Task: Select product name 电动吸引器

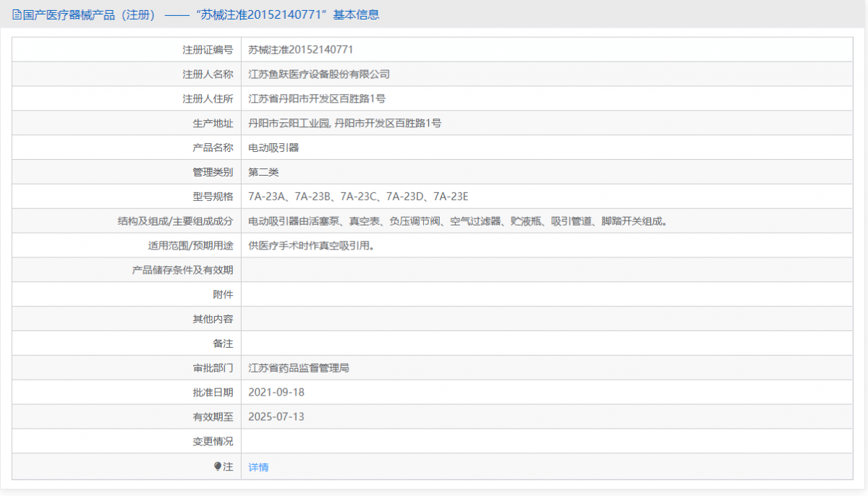Action: pos(273,148)
